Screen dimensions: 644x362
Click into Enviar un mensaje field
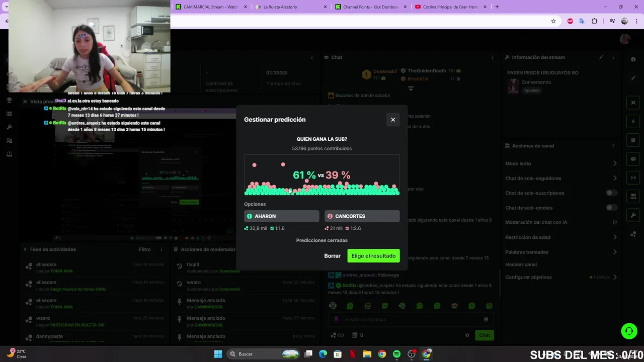tap(410, 319)
